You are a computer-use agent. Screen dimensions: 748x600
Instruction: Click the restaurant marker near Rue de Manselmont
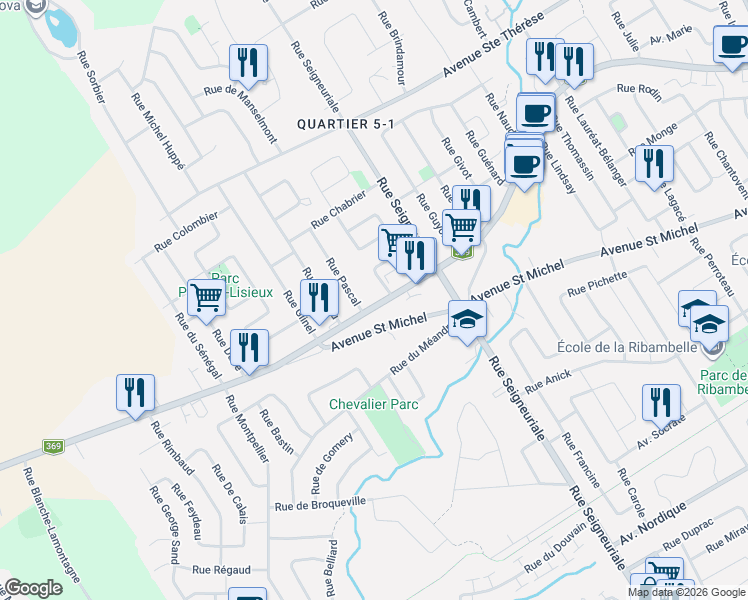[x=248, y=66]
